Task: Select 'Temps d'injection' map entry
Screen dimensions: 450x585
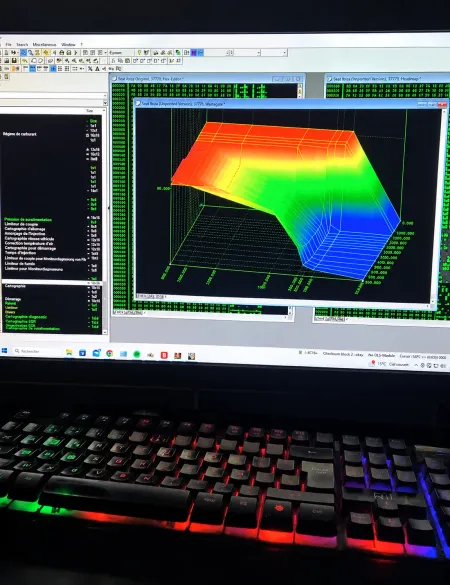Action: (x=20, y=253)
